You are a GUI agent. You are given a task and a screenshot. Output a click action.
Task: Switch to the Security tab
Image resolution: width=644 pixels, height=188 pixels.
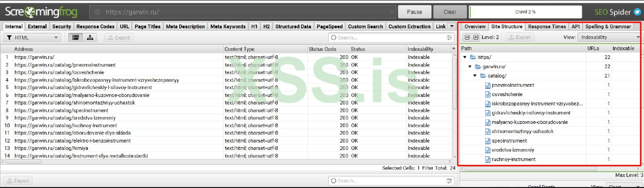click(x=62, y=26)
